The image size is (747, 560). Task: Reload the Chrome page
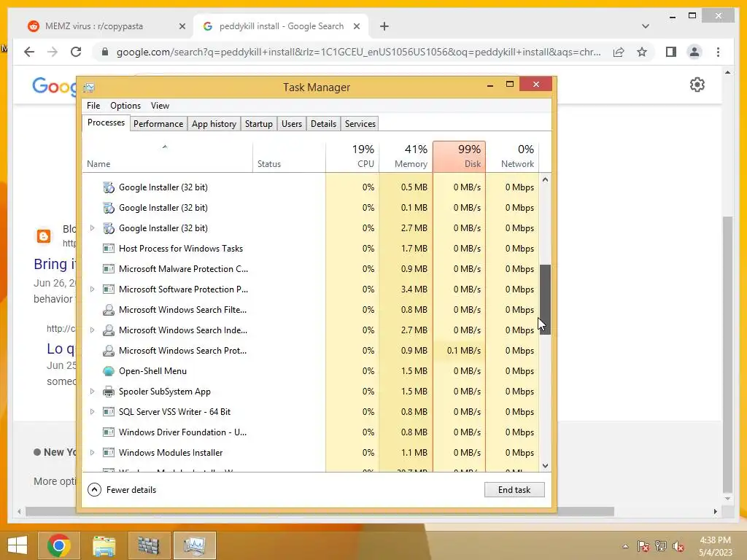(76, 52)
